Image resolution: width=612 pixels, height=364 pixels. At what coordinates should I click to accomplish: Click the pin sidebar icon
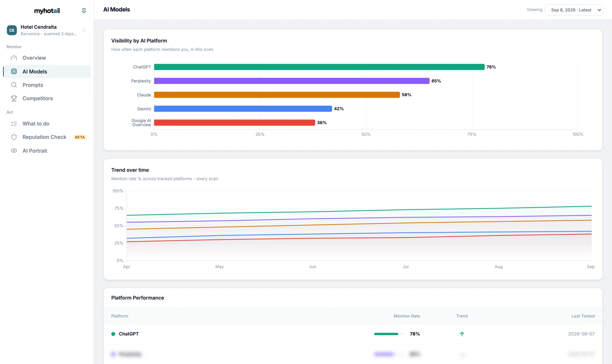(84, 11)
